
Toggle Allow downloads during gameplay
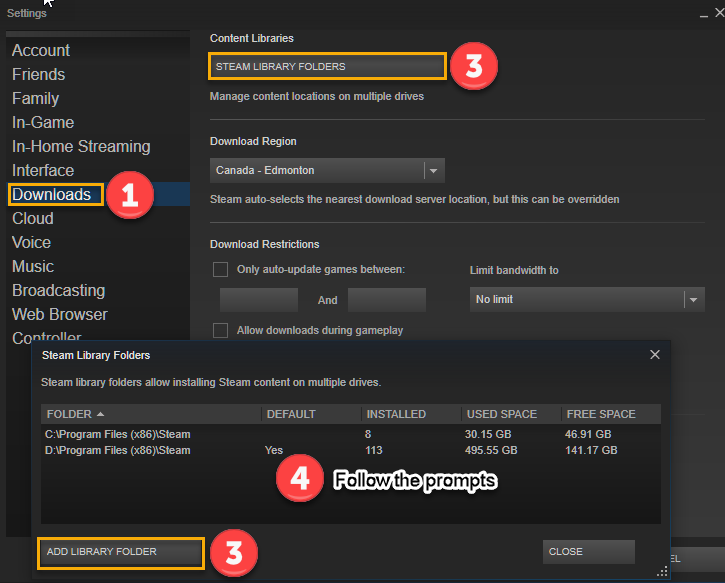pos(220,330)
